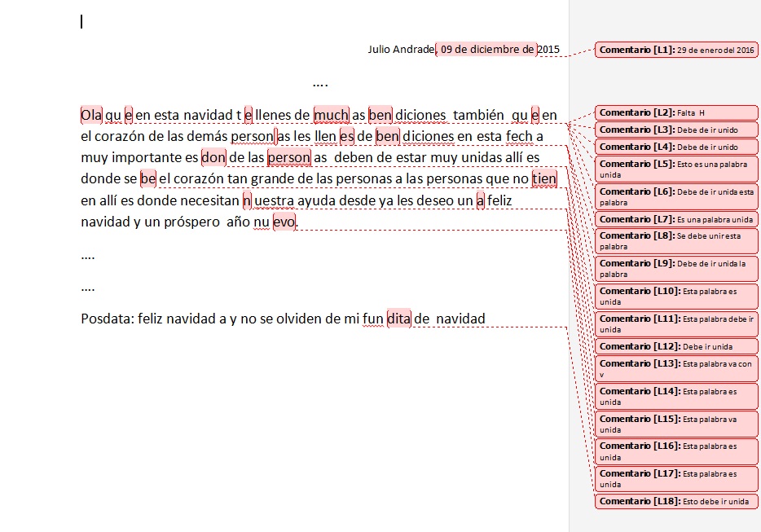Open comment L13 'Esta palabra va con v'
This screenshot has width=761, height=532.
click(676, 368)
